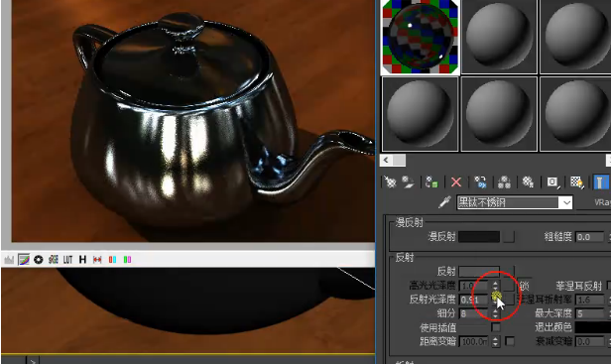Enable the 距离变暗 checkbox

click(509, 341)
